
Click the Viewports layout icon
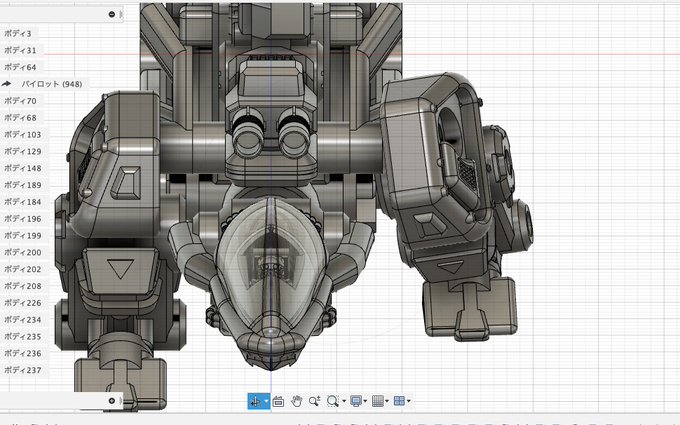(x=399, y=401)
